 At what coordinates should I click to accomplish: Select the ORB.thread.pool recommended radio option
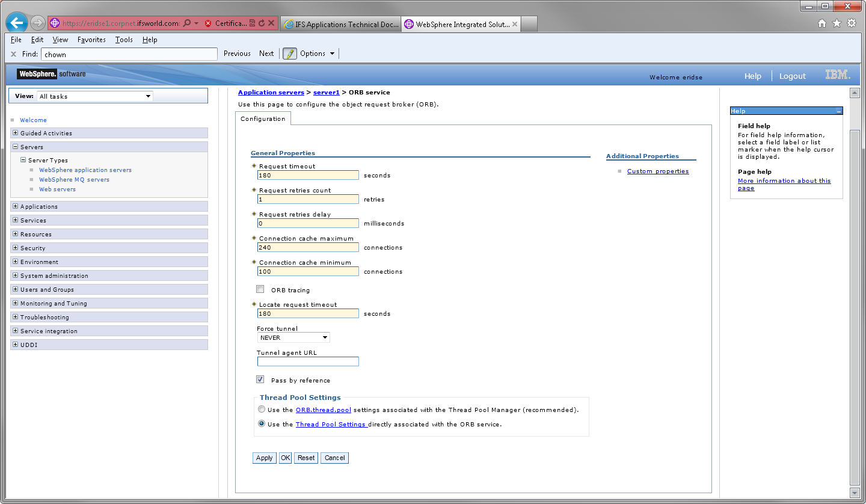262,409
